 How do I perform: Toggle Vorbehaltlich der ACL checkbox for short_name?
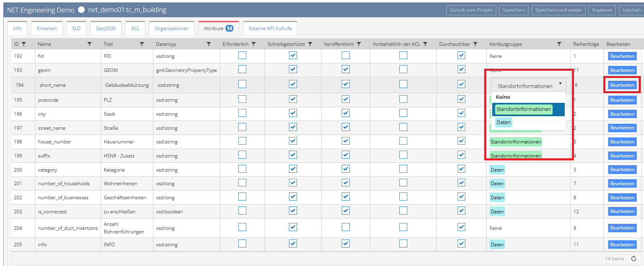point(403,84)
